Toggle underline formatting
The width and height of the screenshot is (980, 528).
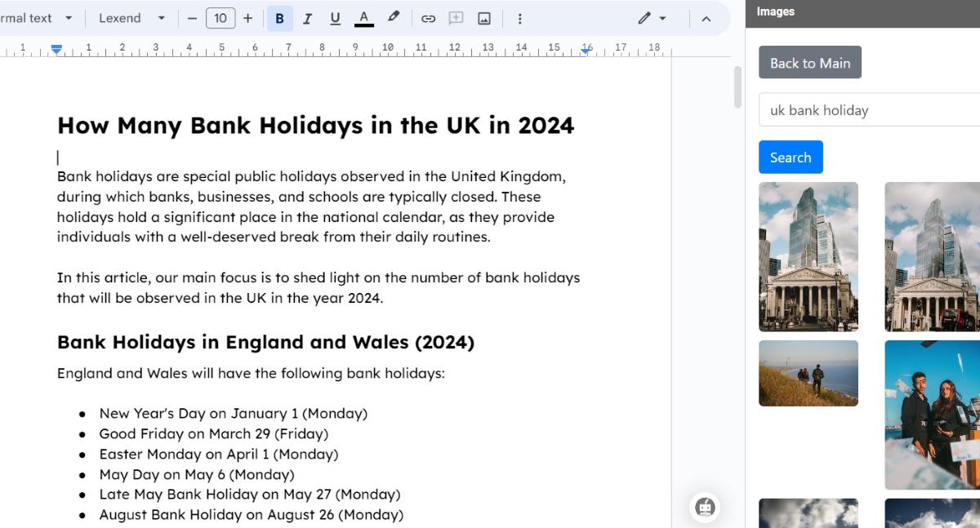click(x=335, y=18)
